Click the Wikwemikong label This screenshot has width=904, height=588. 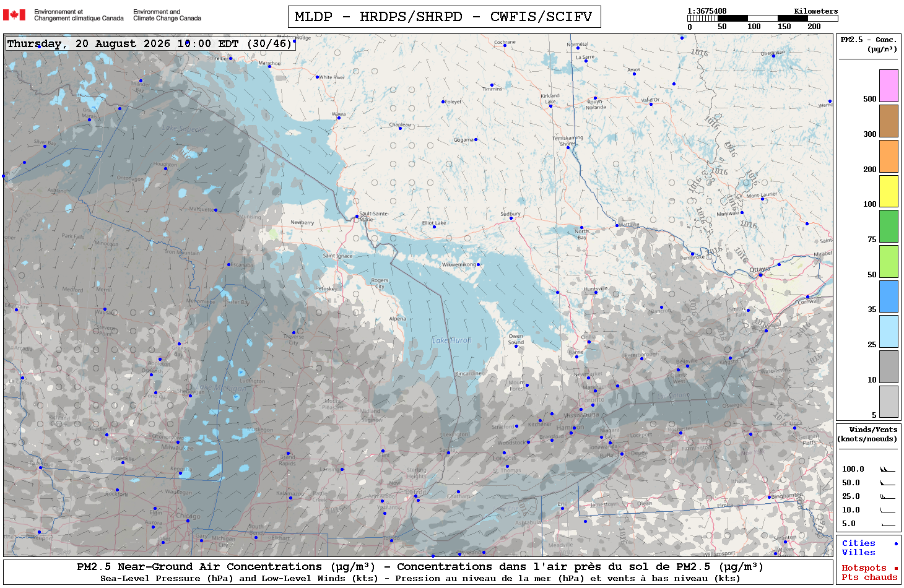pyautogui.click(x=459, y=264)
